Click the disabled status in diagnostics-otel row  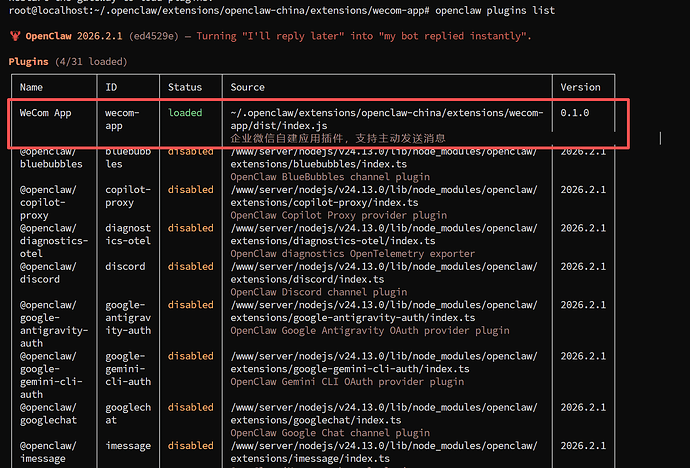click(x=191, y=228)
